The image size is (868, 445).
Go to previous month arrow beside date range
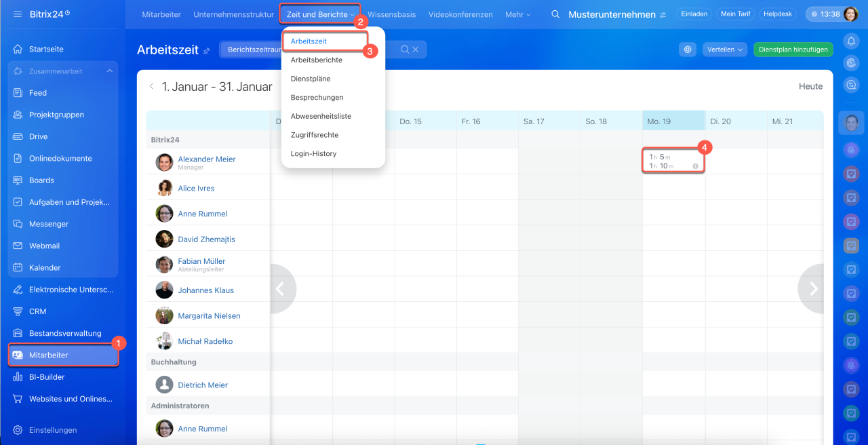(x=152, y=87)
